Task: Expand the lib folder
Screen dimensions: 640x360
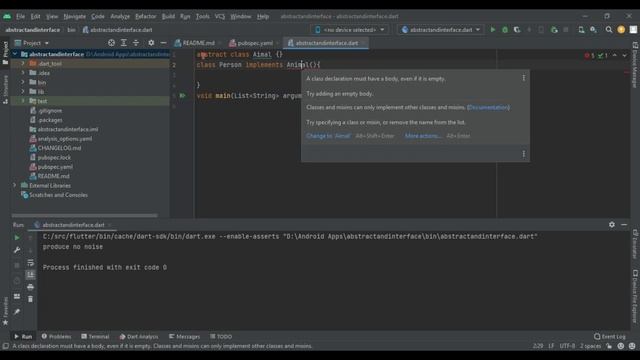Action: coord(23,92)
